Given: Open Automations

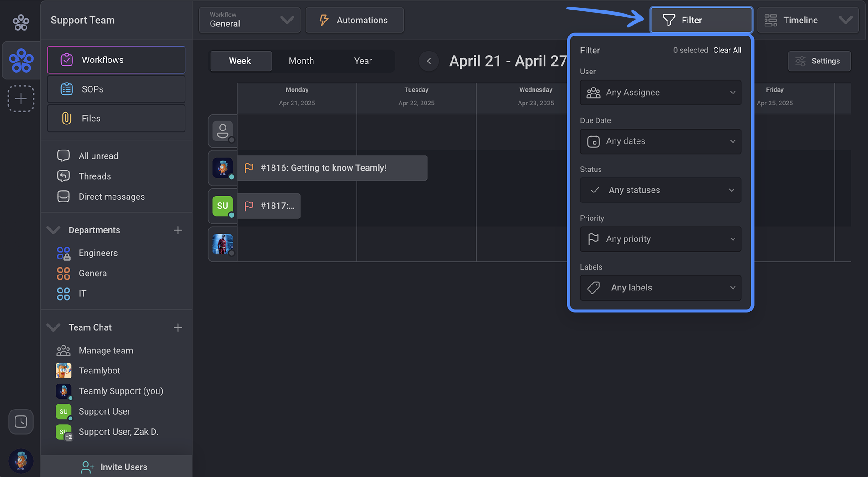Looking at the screenshot, I should point(354,20).
